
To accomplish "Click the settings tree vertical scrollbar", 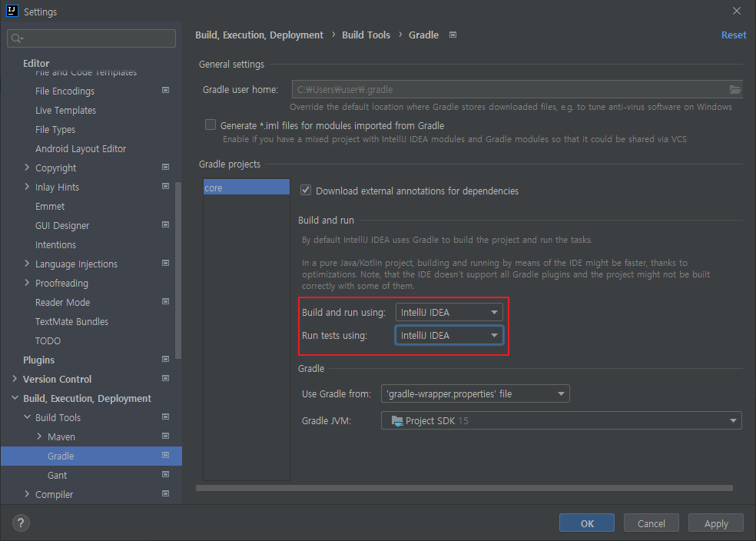I will tap(178, 270).
